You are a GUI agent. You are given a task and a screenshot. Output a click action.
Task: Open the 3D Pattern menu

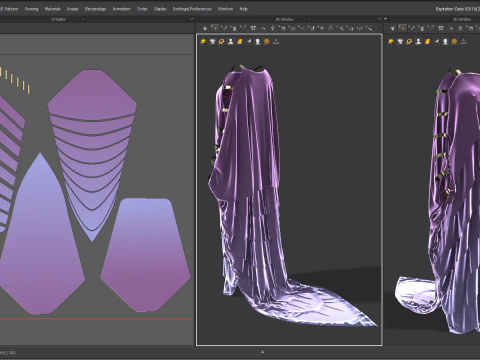[9, 9]
